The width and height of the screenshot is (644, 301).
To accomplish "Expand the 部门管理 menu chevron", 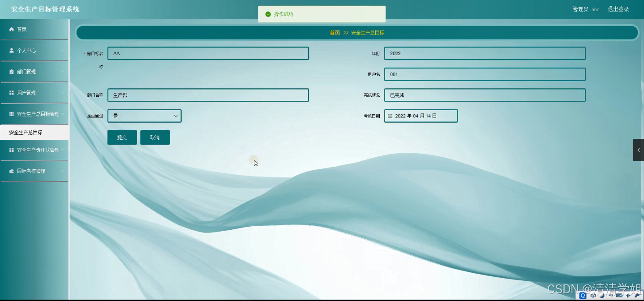I will tap(63, 72).
